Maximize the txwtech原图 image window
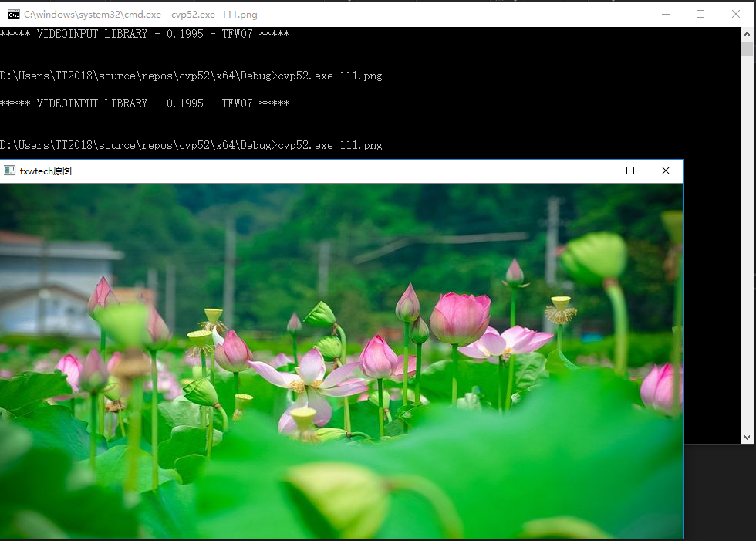The height and width of the screenshot is (541, 756). coord(630,171)
